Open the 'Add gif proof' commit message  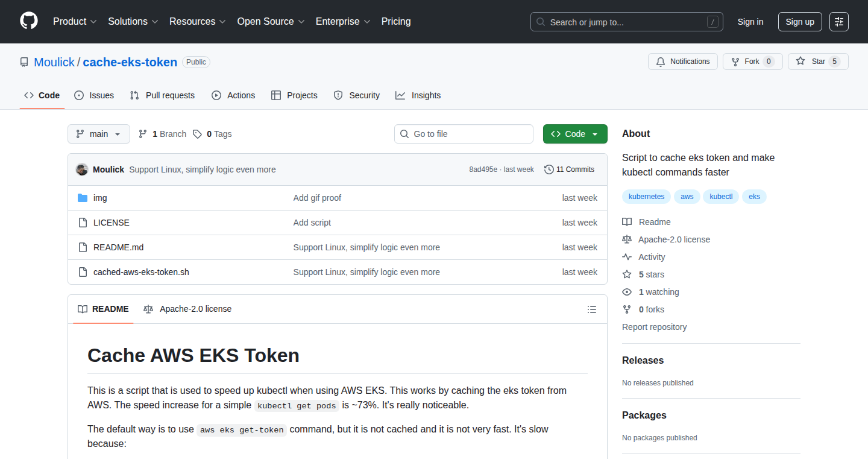317,198
